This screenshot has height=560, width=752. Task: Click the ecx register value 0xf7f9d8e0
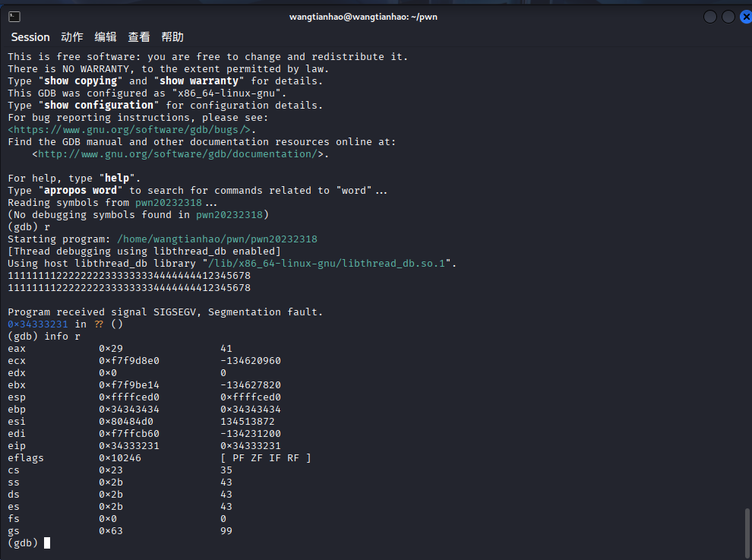(x=129, y=360)
